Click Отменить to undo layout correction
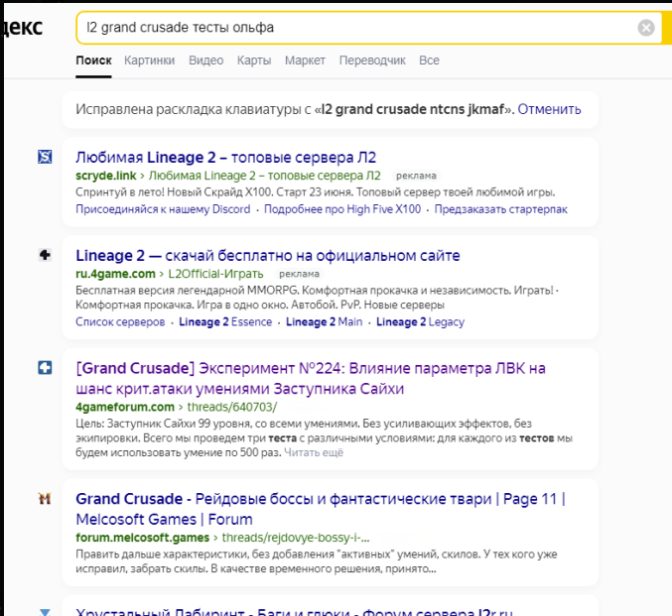 pyautogui.click(x=549, y=109)
